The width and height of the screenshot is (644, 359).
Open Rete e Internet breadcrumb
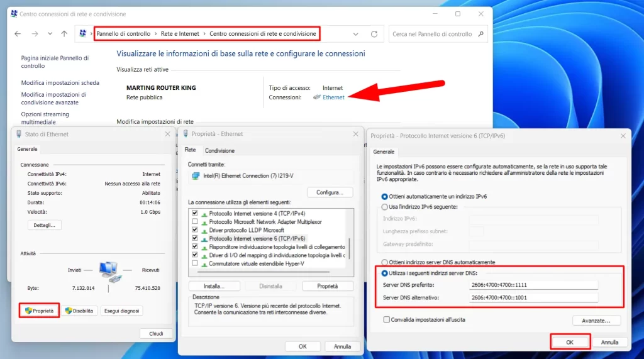pyautogui.click(x=180, y=34)
